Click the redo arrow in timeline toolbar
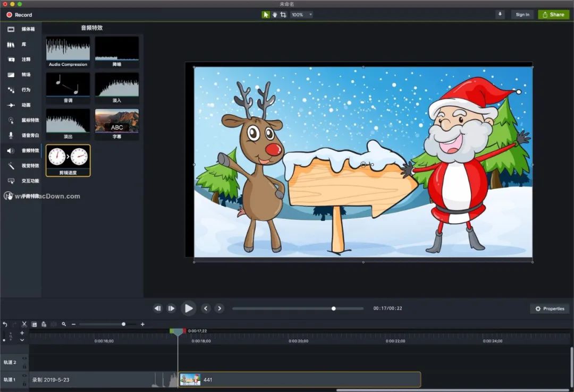This screenshot has height=392, width=574. tap(15, 325)
